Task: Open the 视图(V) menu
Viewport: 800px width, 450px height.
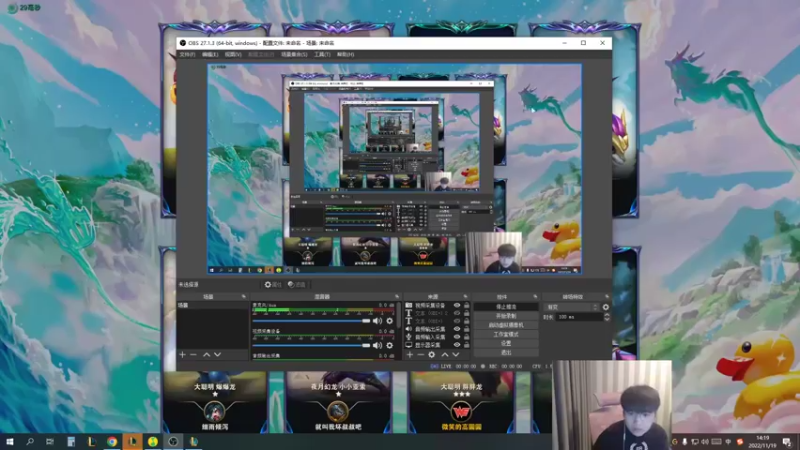Action: 233,54
